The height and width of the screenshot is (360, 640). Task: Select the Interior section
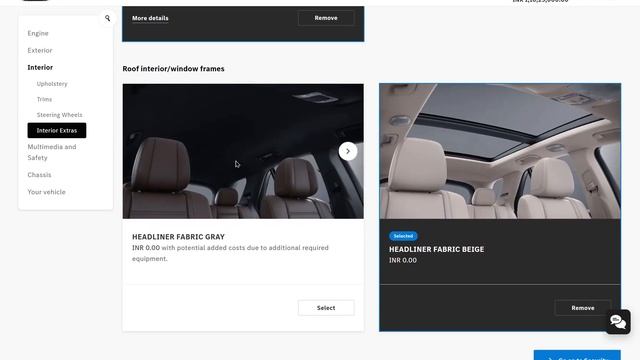click(x=40, y=67)
